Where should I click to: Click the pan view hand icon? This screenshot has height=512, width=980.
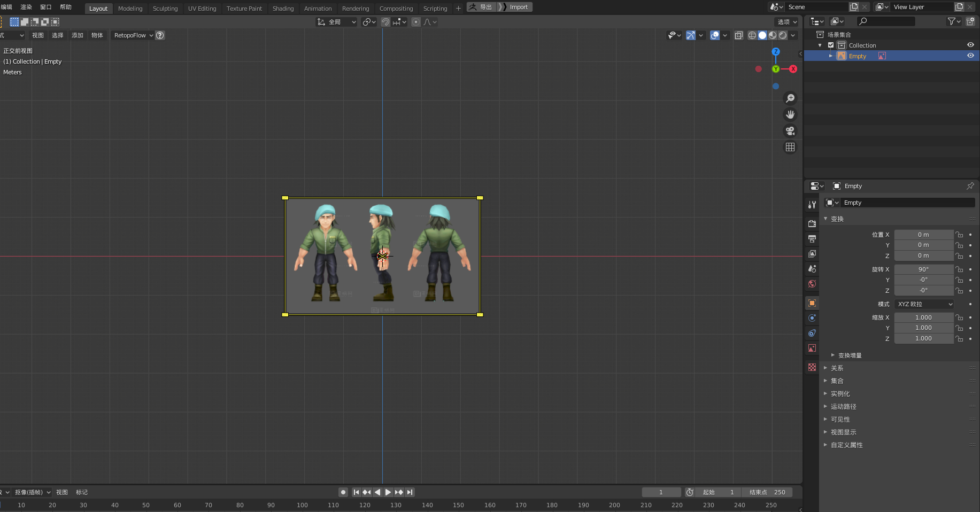790,114
